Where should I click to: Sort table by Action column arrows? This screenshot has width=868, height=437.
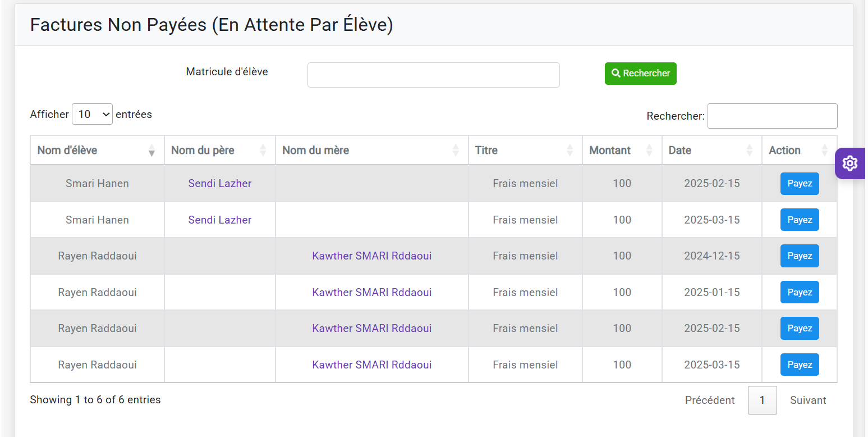(x=824, y=151)
